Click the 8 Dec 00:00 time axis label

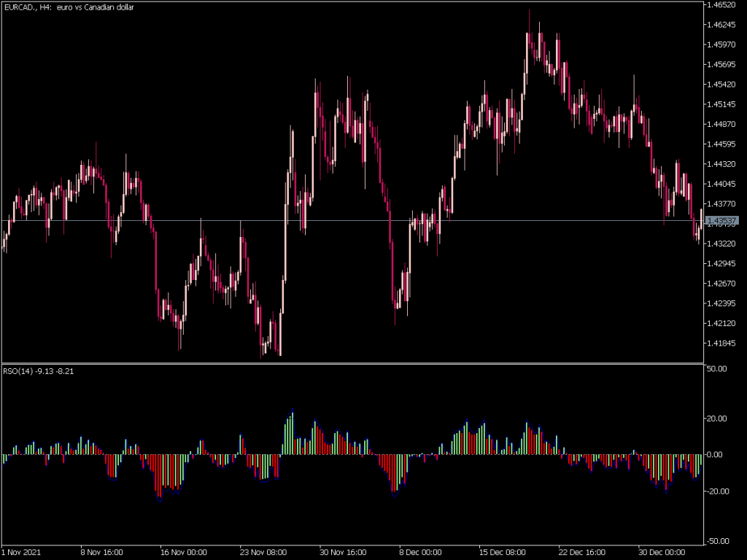(419, 553)
